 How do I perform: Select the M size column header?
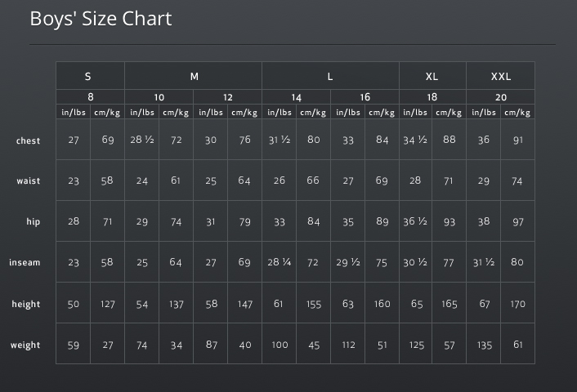pyautogui.click(x=193, y=76)
